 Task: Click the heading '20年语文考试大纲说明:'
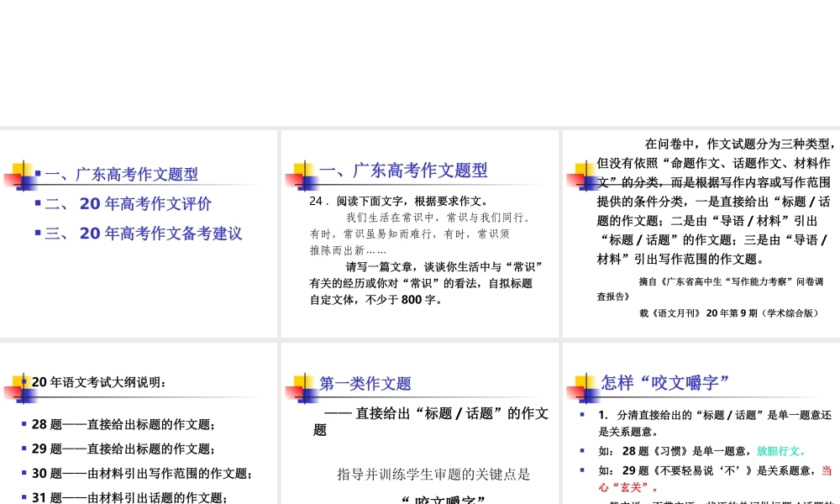click(x=99, y=382)
